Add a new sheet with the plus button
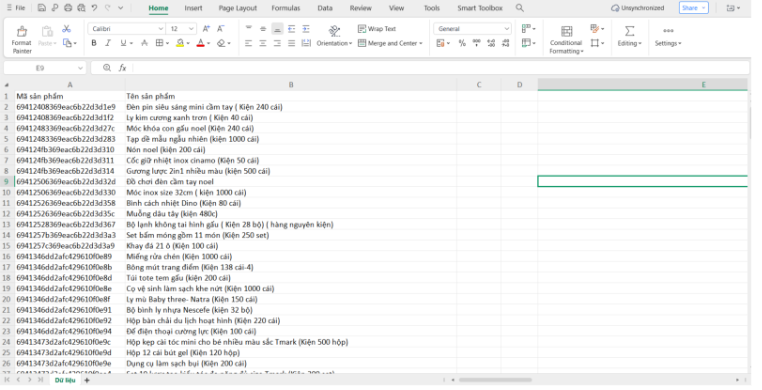The height and width of the screenshot is (390, 762). point(87,380)
